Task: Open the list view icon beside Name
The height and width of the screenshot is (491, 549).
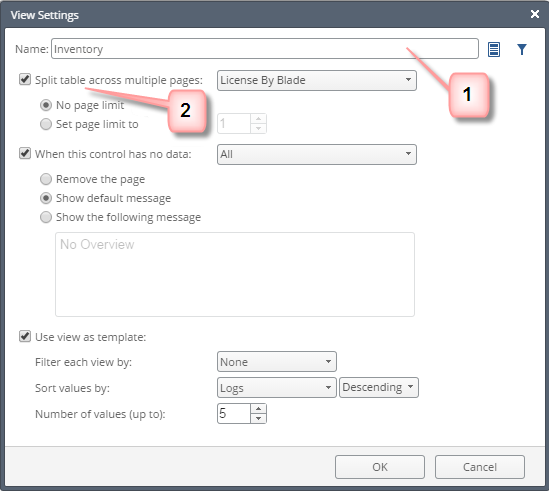Action: tap(494, 49)
